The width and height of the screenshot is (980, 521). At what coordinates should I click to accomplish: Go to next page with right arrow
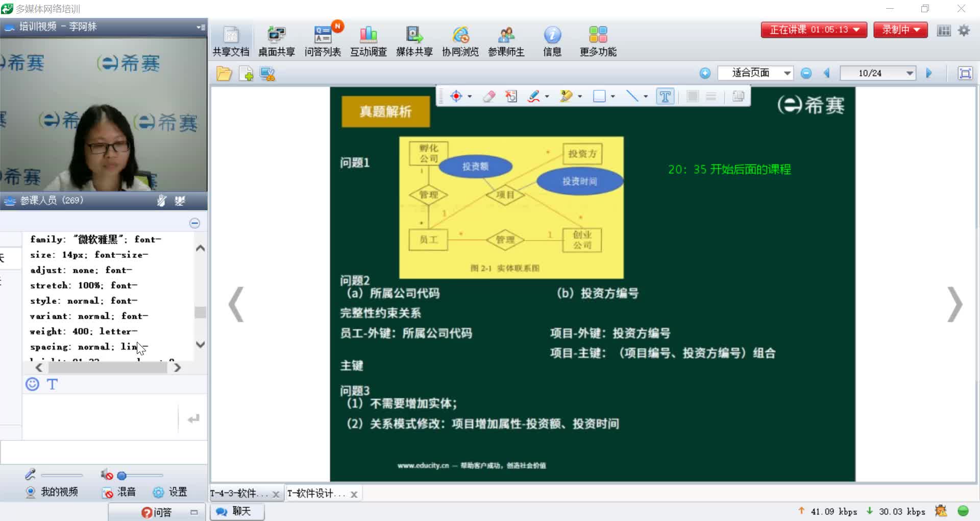(x=929, y=73)
